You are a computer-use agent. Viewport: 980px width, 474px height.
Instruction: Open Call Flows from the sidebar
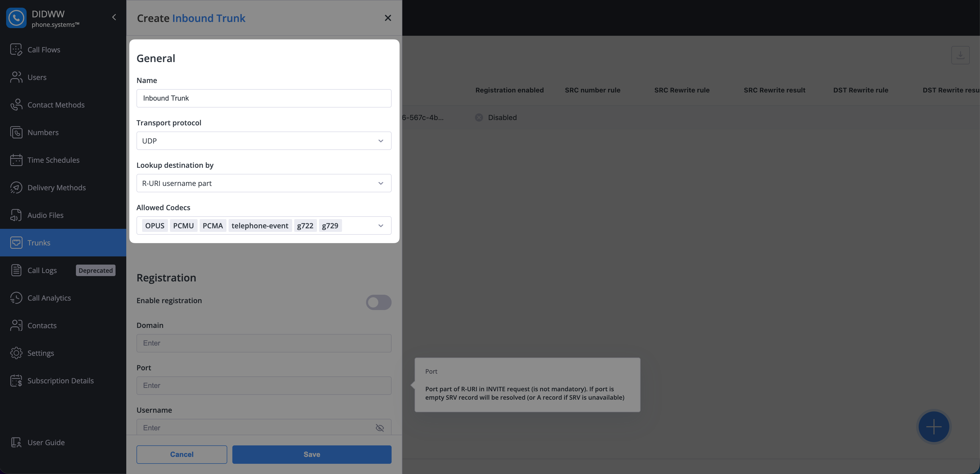click(43, 50)
